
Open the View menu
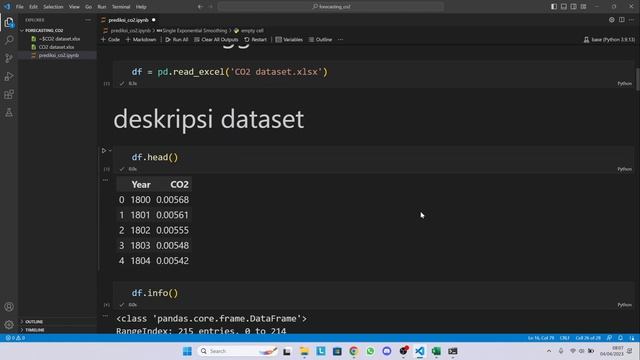click(74, 7)
